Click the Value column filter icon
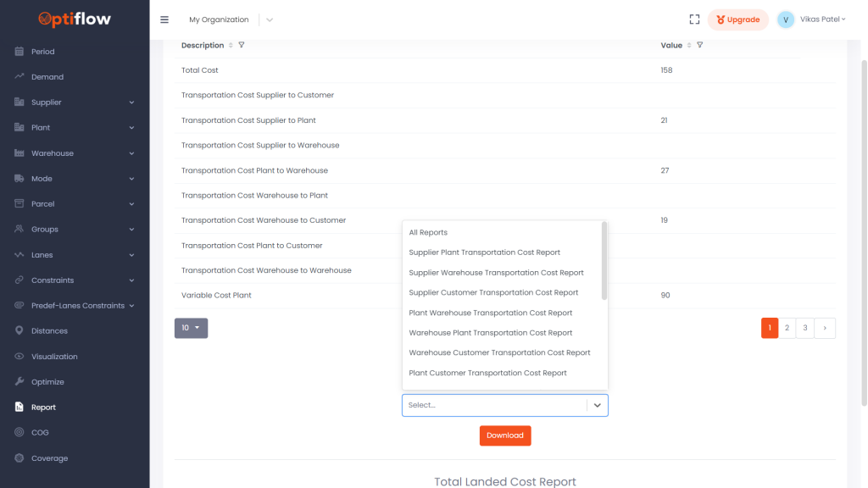The image size is (868, 488). coord(699,46)
